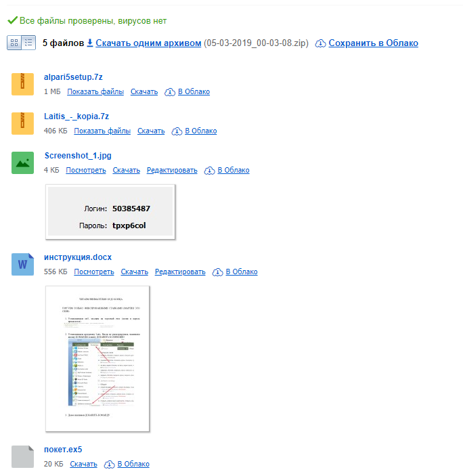Show files inside Laitis_-_kopia.7z

tap(102, 131)
